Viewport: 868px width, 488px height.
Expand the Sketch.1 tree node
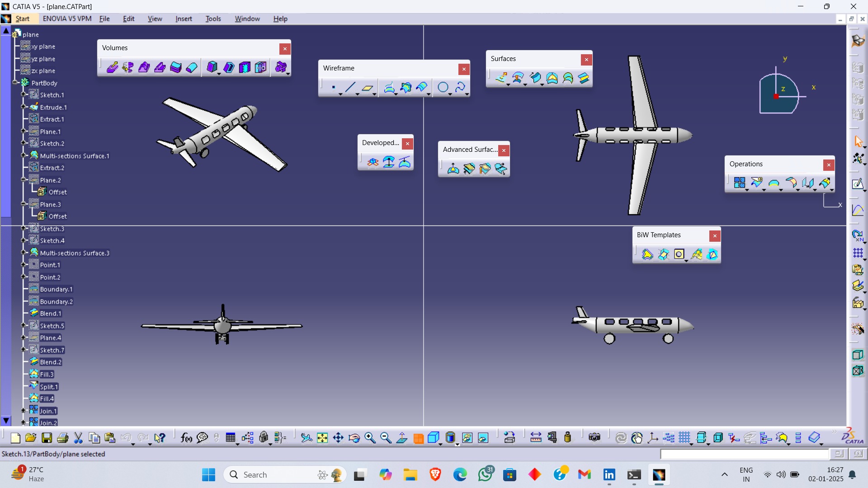click(24, 94)
